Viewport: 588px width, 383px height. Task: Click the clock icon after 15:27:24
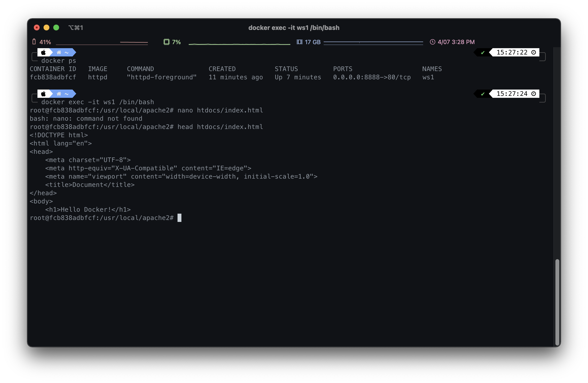tap(534, 94)
